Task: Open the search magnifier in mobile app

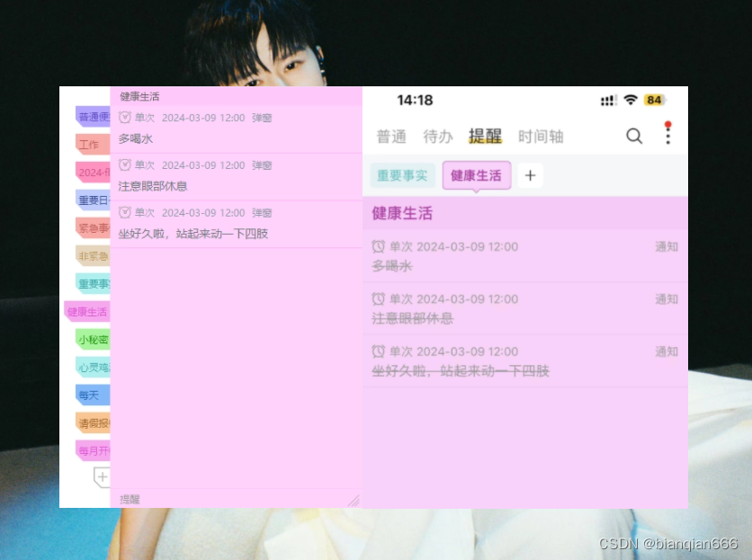Action: click(634, 136)
